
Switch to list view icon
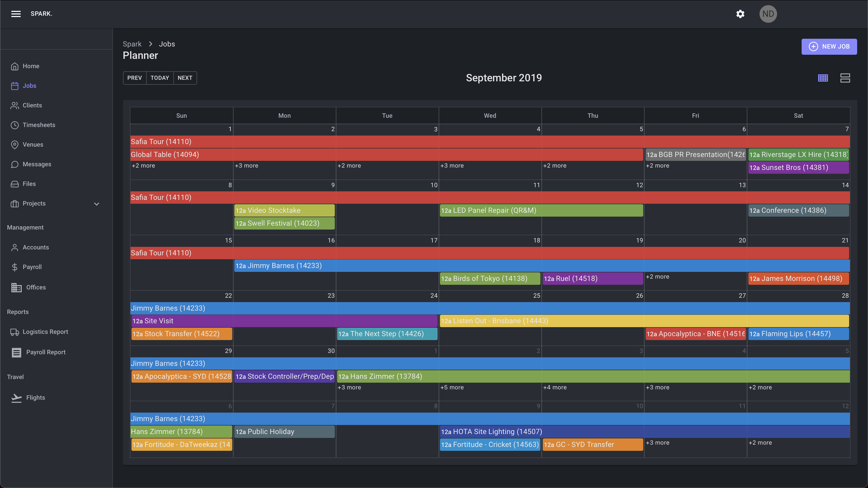(x=845, y=78)
